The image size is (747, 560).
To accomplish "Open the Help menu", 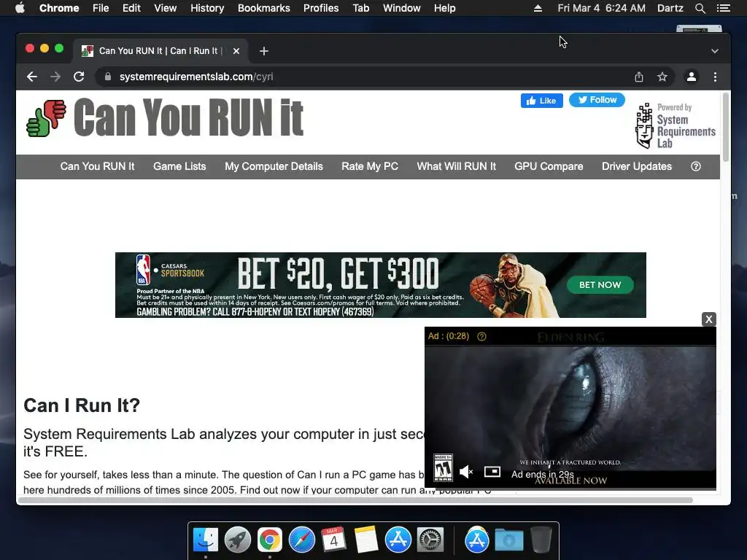I will [444, 8].
